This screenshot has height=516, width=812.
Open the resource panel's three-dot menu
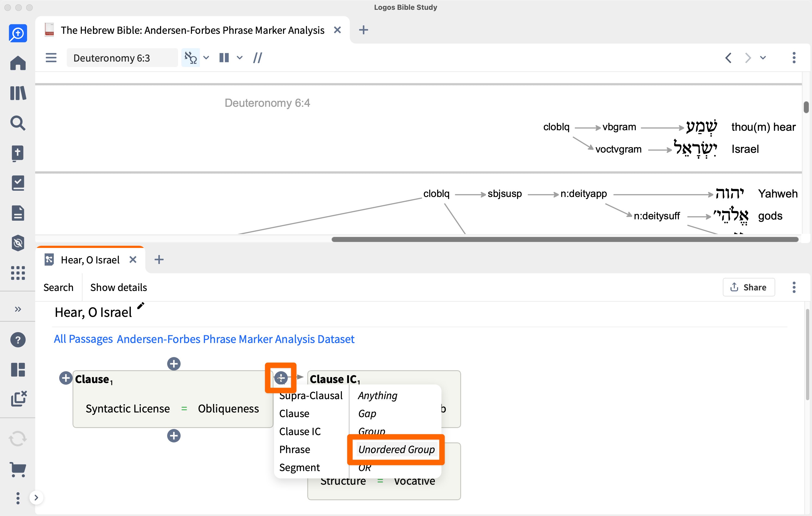point(794,58)
